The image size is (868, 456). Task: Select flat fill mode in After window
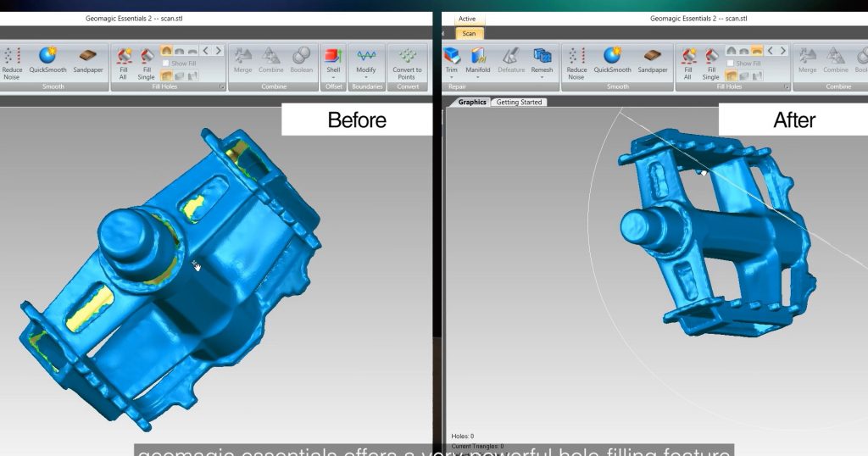[x=757, y=51]
